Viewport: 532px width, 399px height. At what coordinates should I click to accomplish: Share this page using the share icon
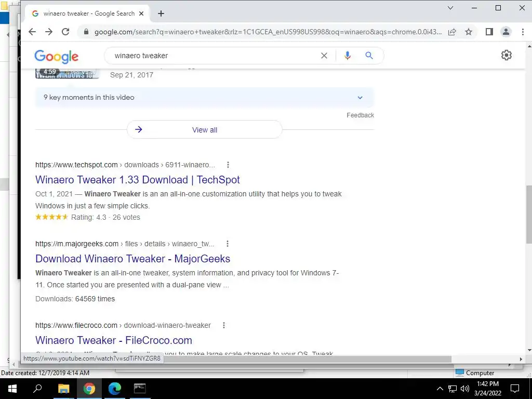pos(452,32)
